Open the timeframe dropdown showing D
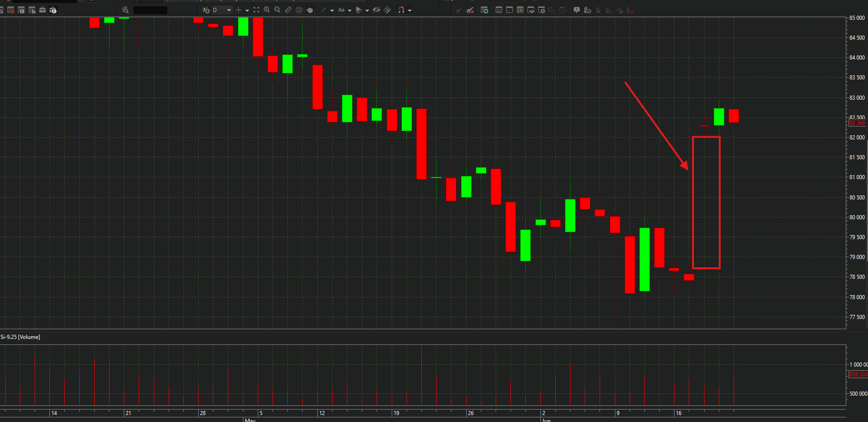The image size is (868, 422). tap(222, 10)
